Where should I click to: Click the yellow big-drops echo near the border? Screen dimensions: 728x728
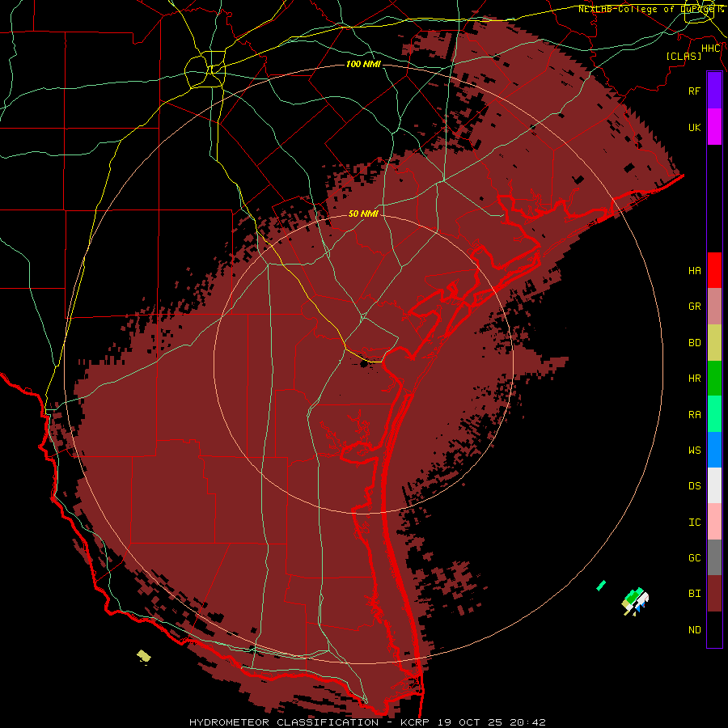144,656
